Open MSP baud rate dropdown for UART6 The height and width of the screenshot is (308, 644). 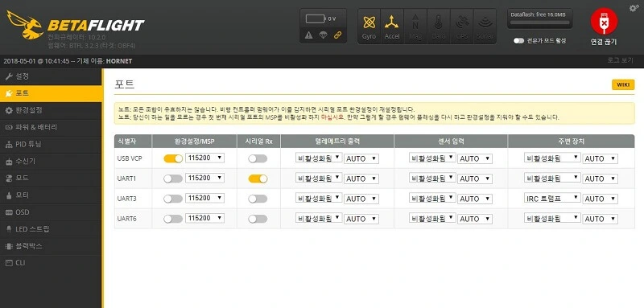tap(204, 218)
